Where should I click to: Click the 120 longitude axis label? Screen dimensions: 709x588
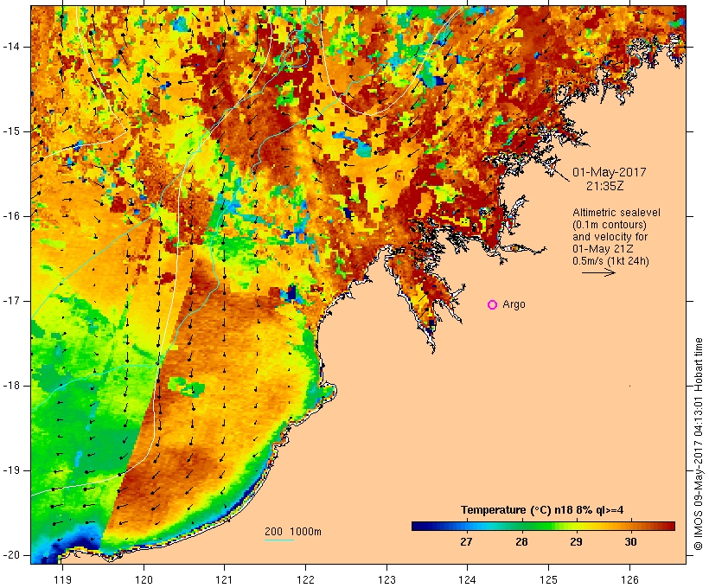144,579
